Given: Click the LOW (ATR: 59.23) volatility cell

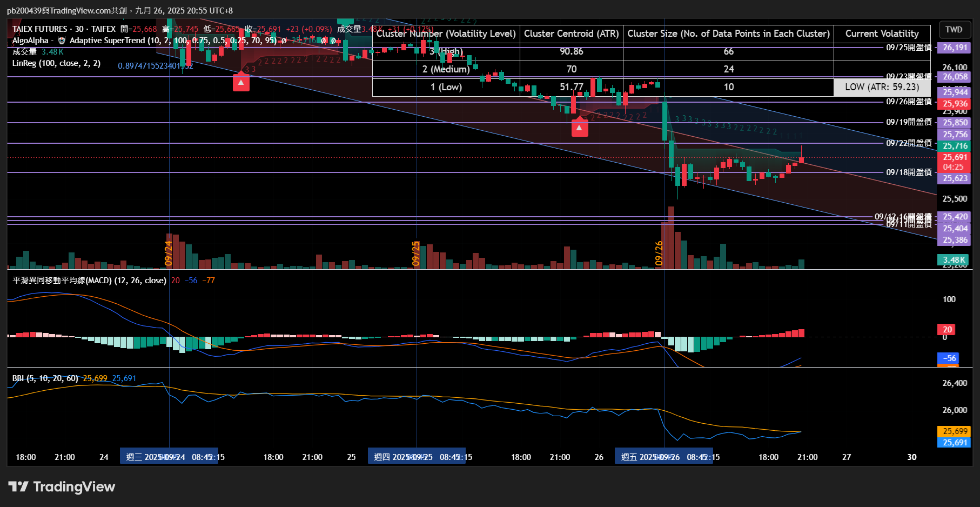Looking at the screenshot, I should [x=882, y=87].
